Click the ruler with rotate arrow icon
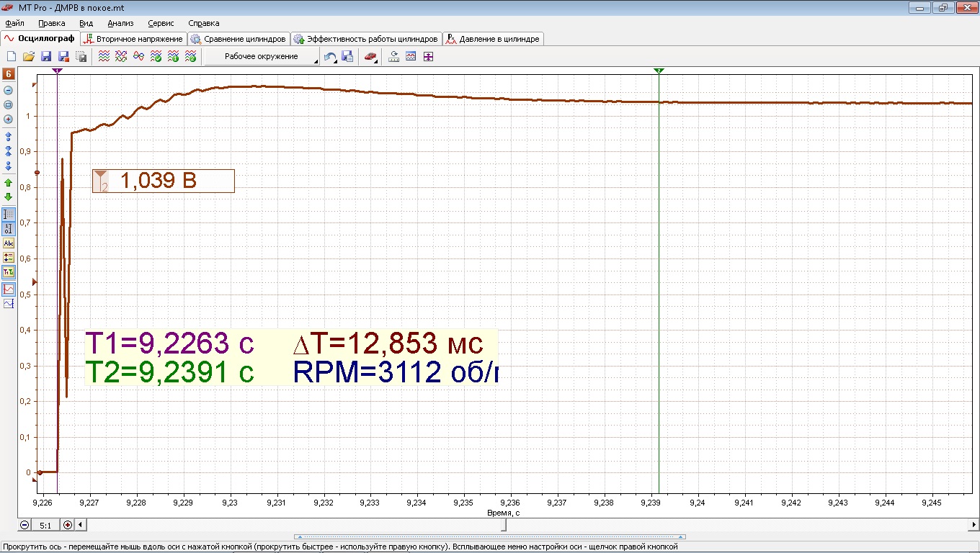The width and height of the screenshot is (980, 553). point(394,56)
